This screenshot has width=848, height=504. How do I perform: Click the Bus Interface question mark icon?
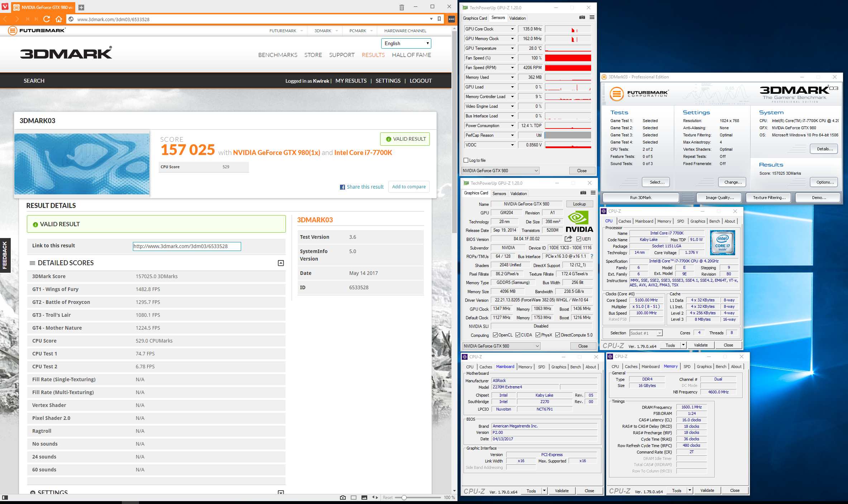point(592,256)
